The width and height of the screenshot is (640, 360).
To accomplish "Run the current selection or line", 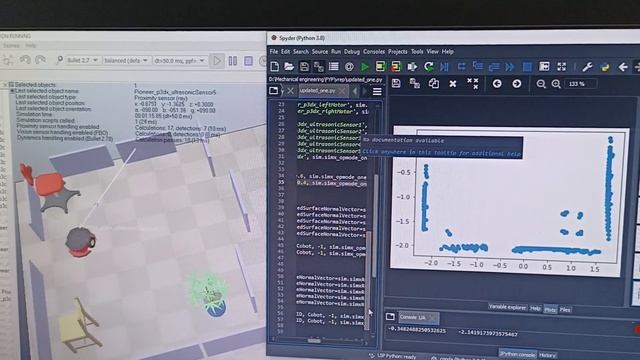I will click(412, 67).
